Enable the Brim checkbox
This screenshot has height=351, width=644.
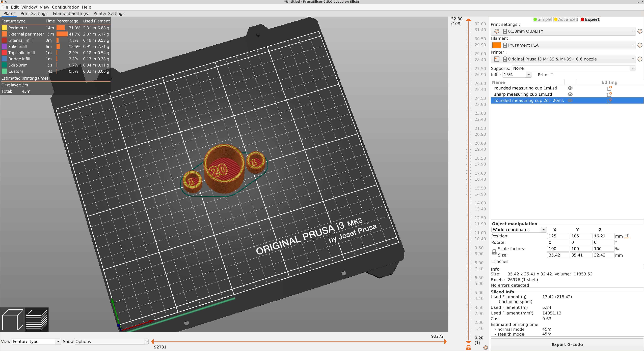click(552, 75)
